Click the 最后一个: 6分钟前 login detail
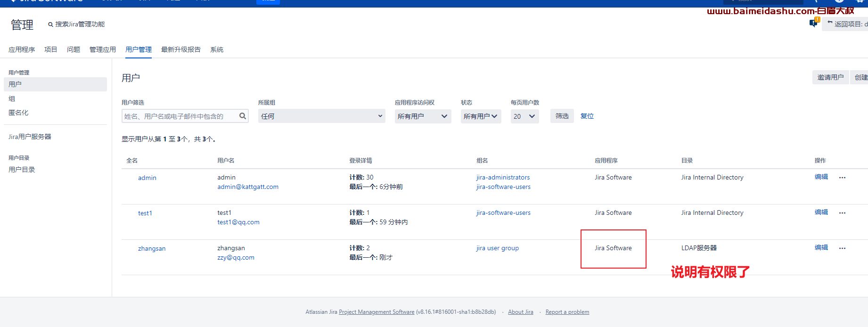The height and width of the screenshot is (327, 868). [x=376, y=187]
